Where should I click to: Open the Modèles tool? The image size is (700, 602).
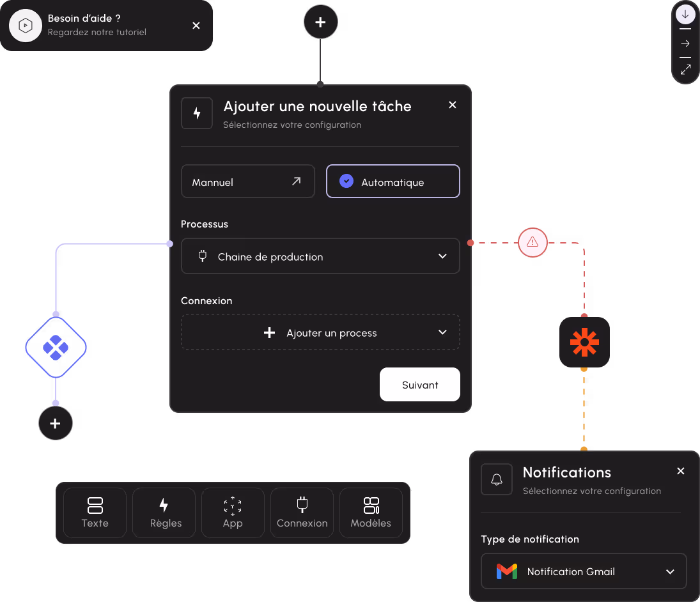click(371, 513)
